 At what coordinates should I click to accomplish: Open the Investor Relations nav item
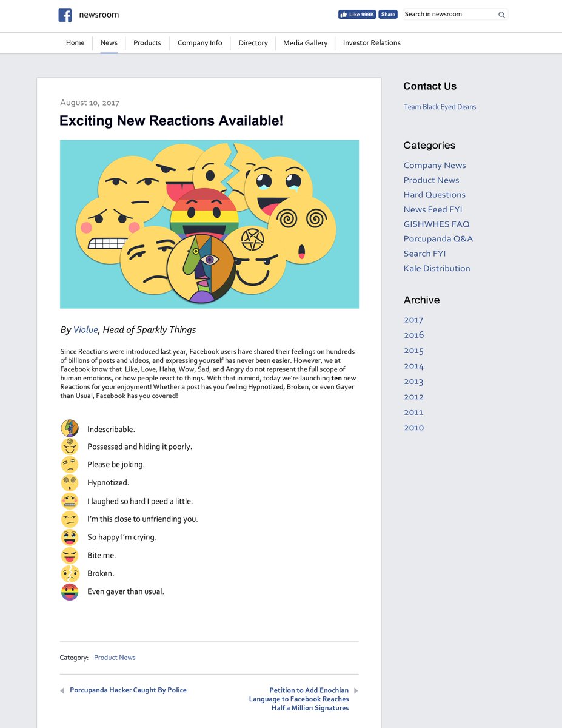[x=372, y=43]
